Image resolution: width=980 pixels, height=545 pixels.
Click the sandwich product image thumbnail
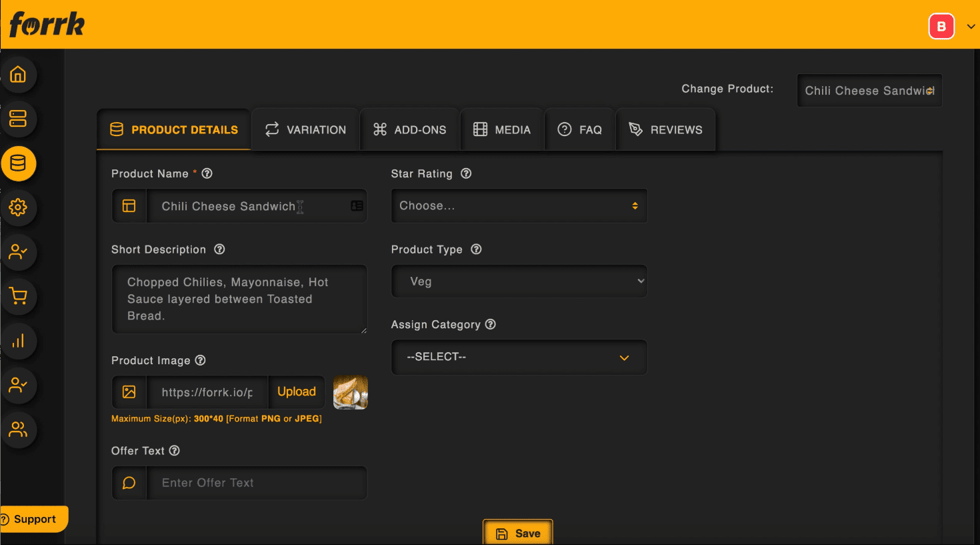click(x=351, y=392)
